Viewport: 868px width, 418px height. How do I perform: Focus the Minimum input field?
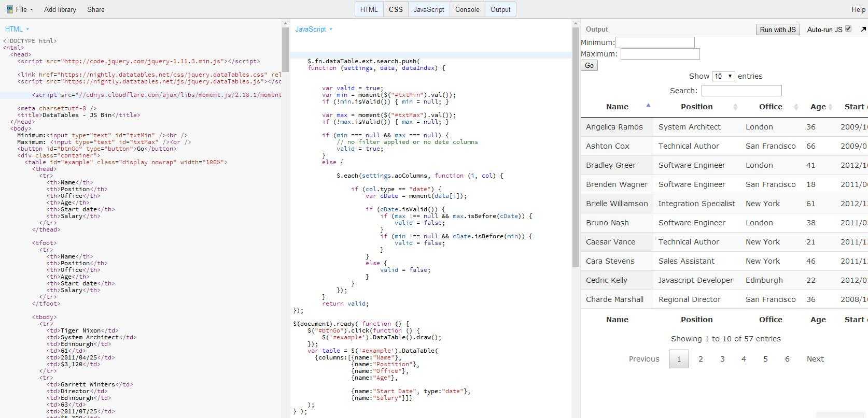655,42
